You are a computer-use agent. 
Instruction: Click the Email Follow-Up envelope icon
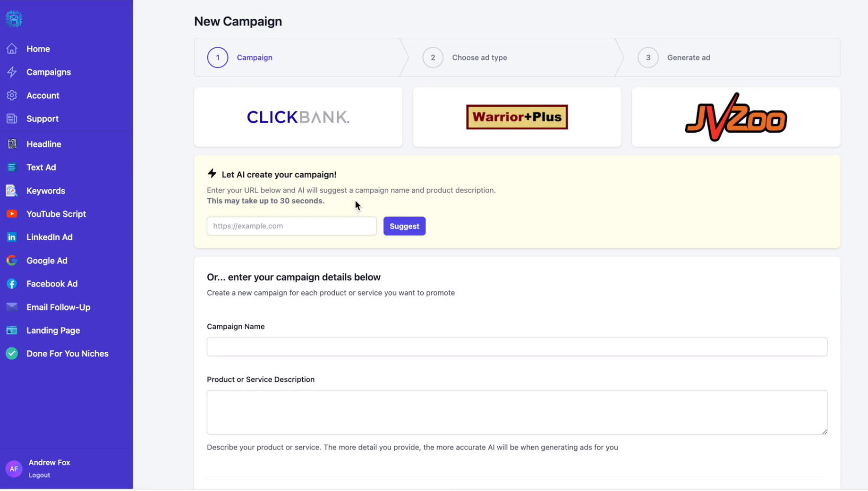(x=12, y=307)
